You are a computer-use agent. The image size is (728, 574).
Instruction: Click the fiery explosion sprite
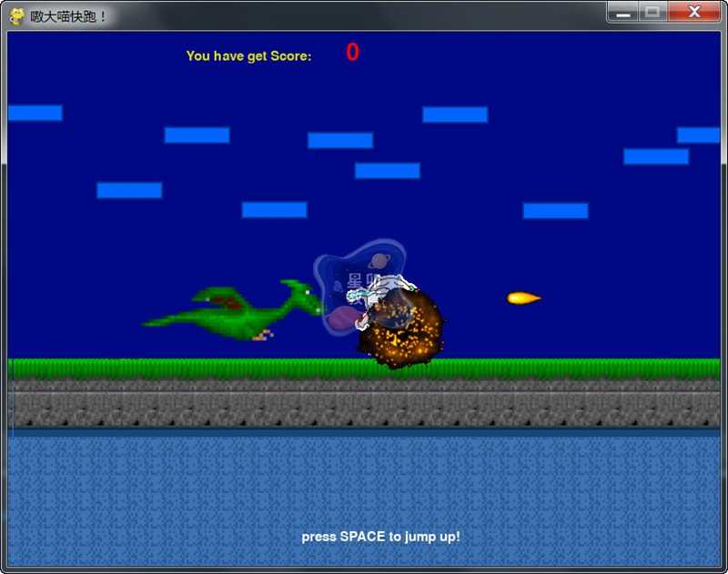coord(401,328)
